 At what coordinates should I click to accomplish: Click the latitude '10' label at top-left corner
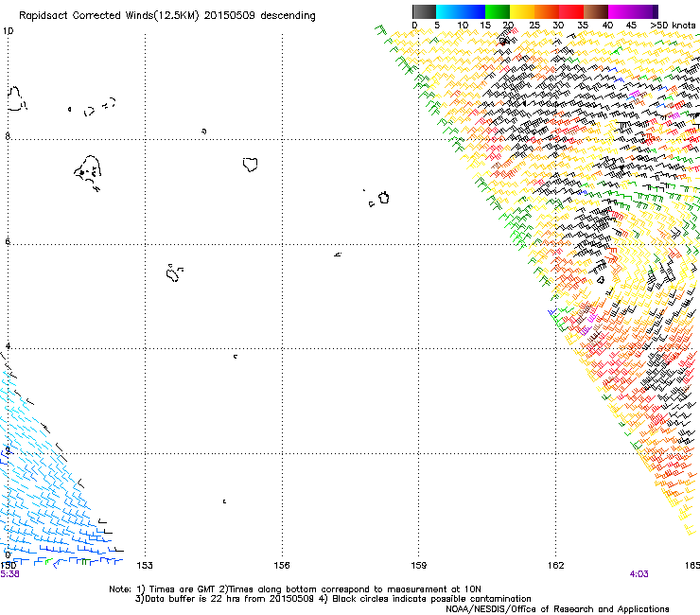coord(8,31)
